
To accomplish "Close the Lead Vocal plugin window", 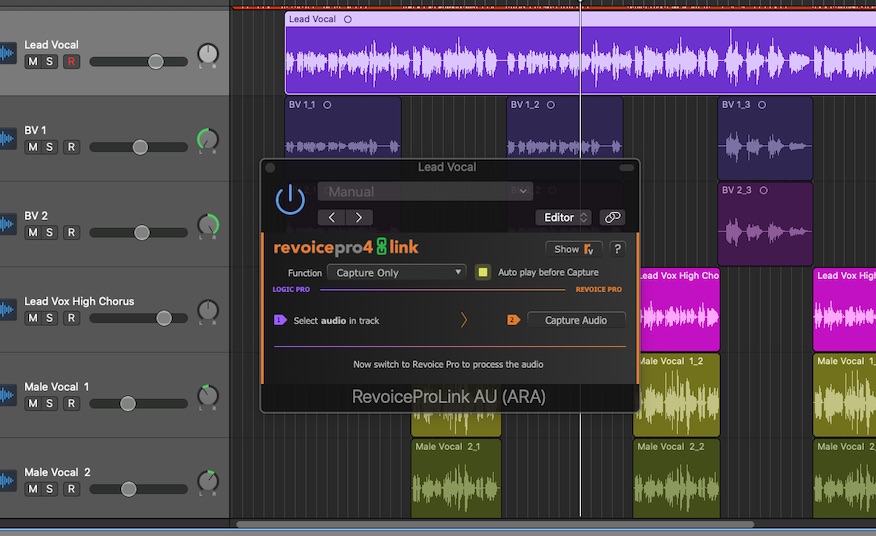I will pos(270,168).
